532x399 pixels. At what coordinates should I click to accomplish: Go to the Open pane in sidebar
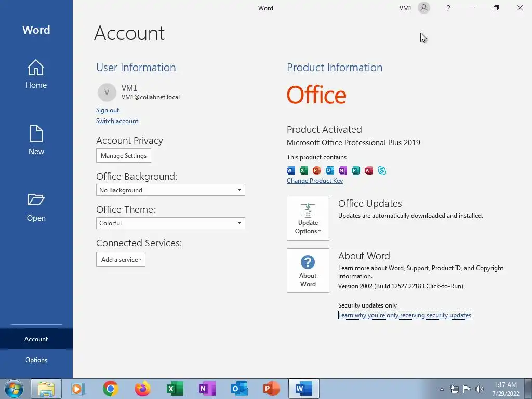[36, 207]
